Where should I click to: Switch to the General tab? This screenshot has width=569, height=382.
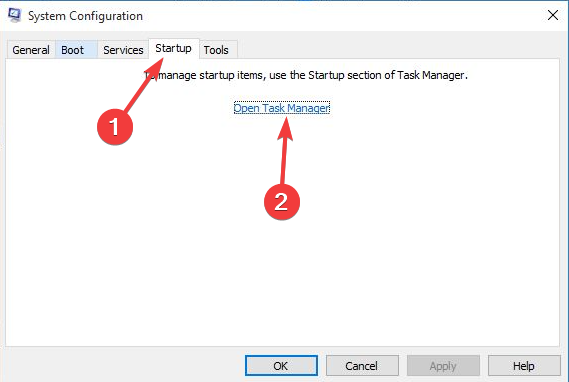point(31,50)
